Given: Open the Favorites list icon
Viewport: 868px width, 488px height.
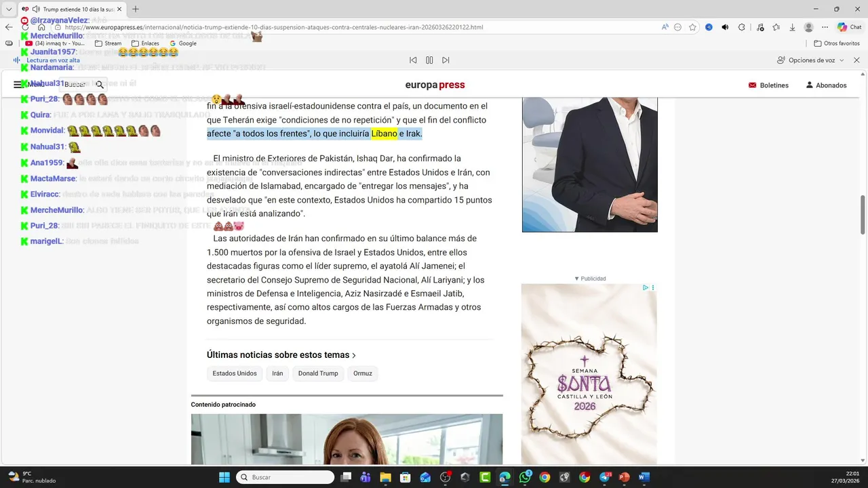Looking at the screenshot, I should click(x=776, y=27).
